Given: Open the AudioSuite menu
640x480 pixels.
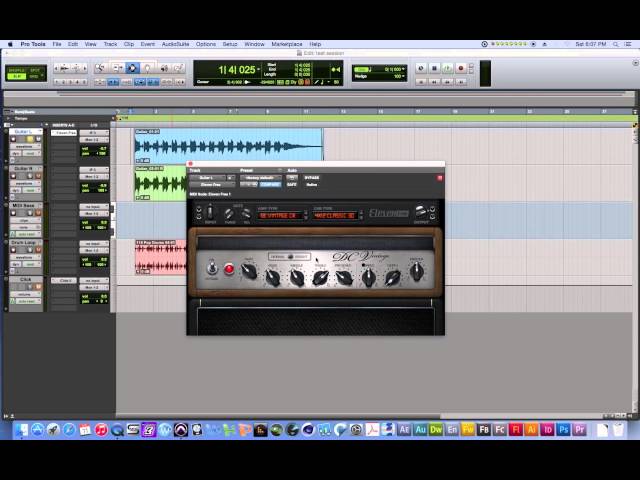Looking at the screenshot, I should point(175,44).
